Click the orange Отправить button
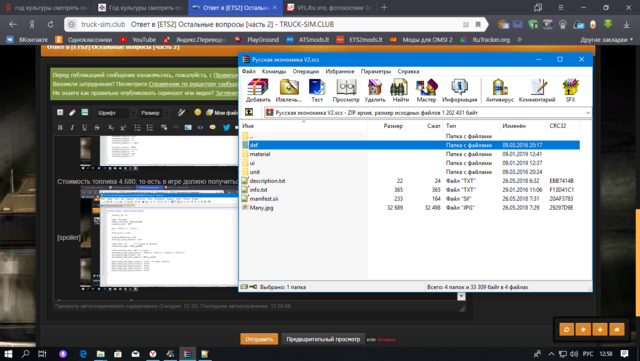 point(259,339)
